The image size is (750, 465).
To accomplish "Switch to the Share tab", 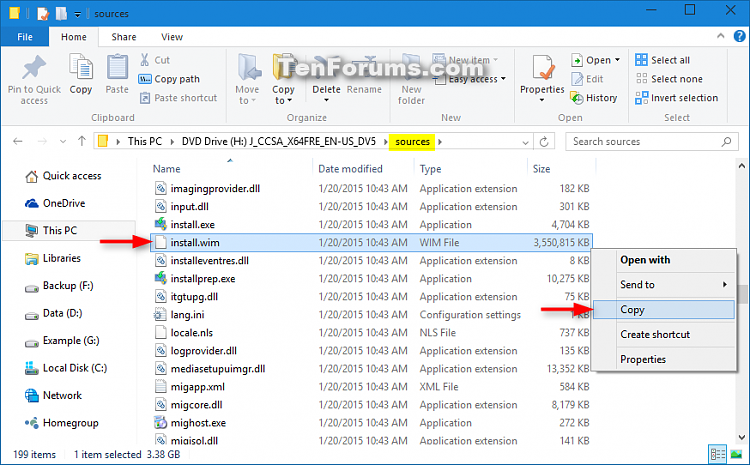I will [124, 37].
